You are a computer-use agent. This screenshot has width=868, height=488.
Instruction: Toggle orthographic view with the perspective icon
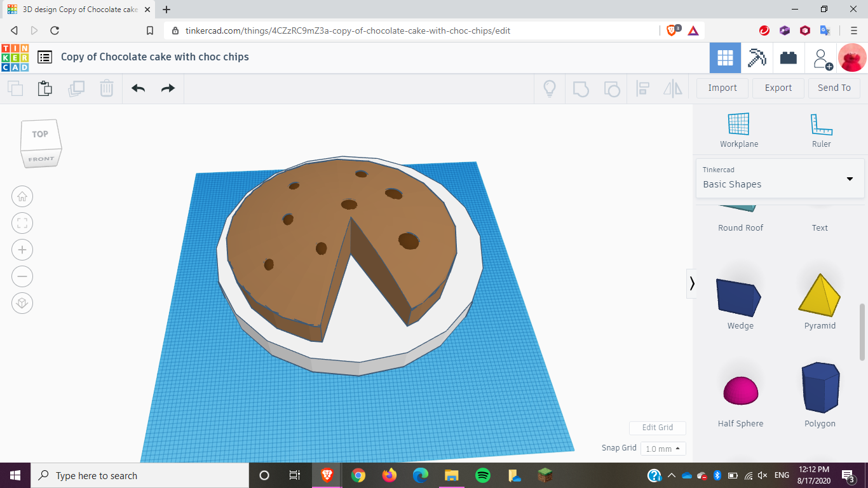coord(22,303)
